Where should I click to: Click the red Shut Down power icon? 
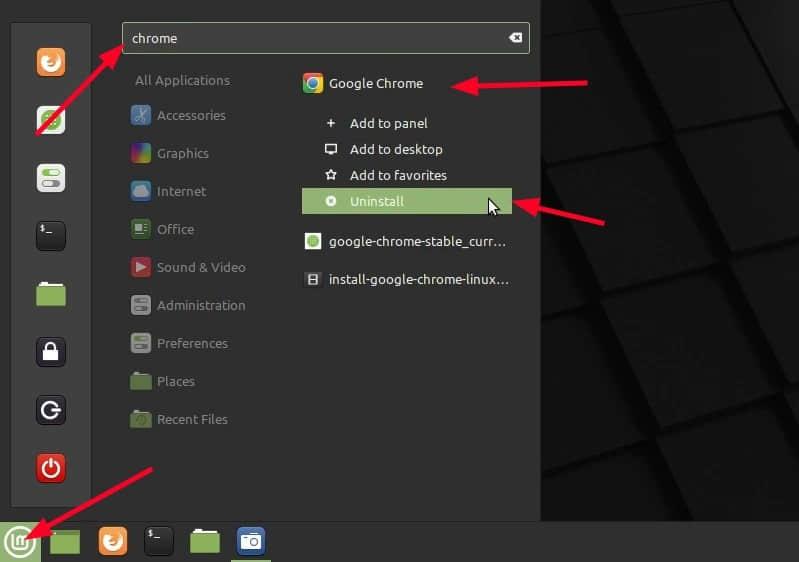point(51,467)
